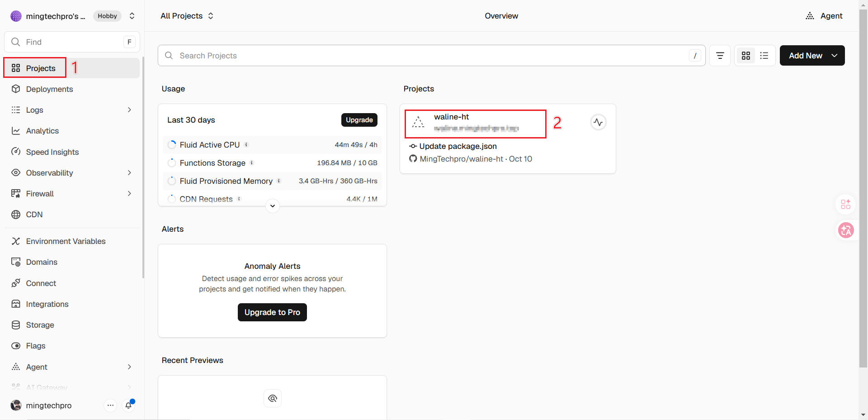Screen dimensions: 868x420
Task: Click the Search Projects field
Action: pos(431,56)
